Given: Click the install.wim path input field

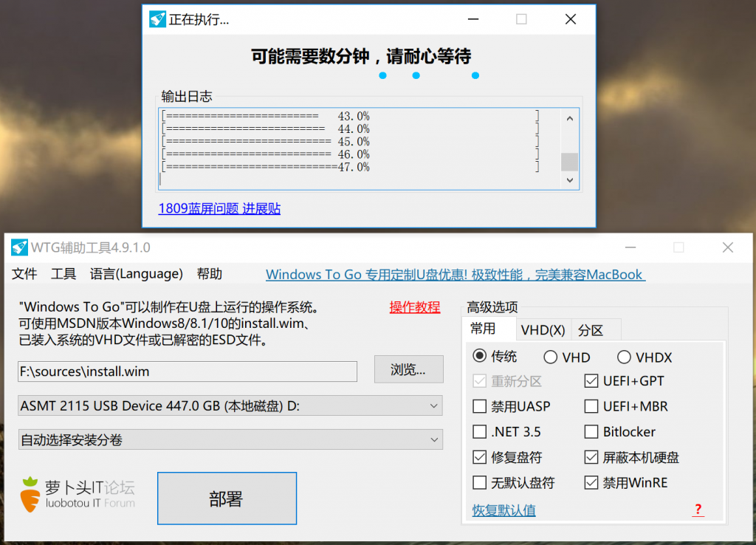Looking at the screenshot, I should (188, 371).
